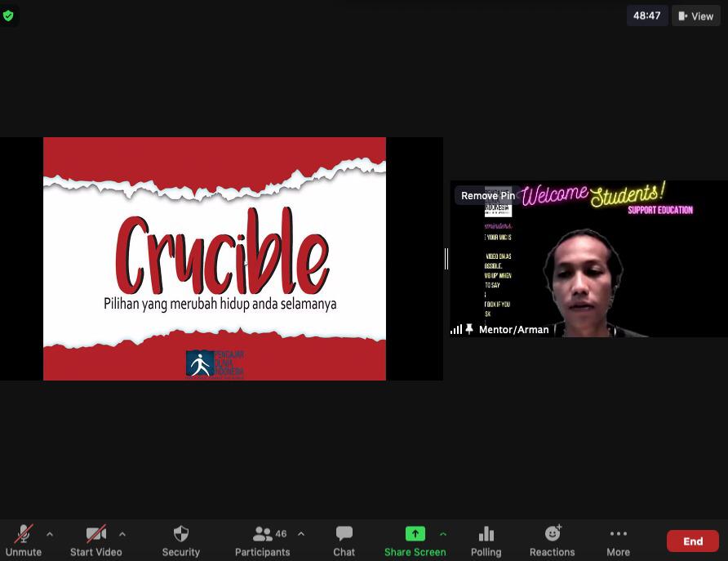Launch the Polling window
The height and width of the screenshot is (561, 728).
[x=486, y=541]
